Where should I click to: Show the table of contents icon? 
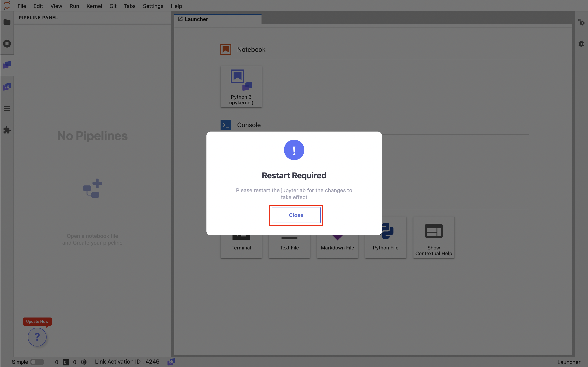point(7,108)
